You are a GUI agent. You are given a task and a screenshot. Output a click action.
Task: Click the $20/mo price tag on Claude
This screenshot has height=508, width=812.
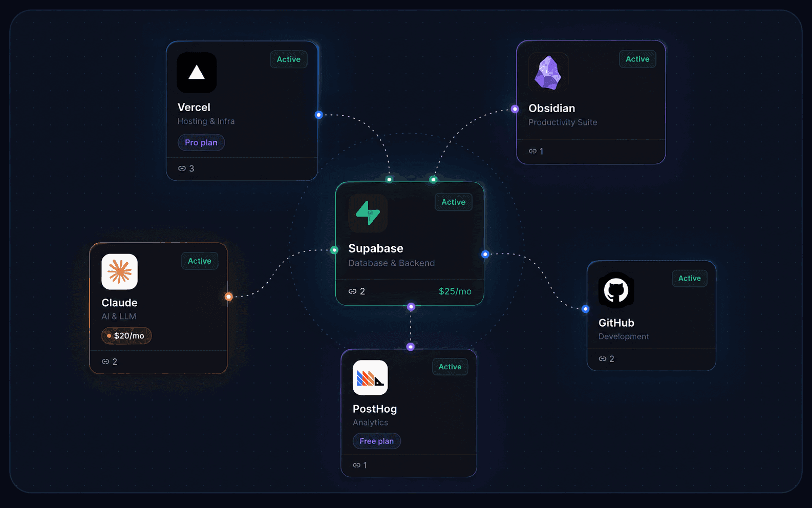pyautogui.click(x=126, y=335)
